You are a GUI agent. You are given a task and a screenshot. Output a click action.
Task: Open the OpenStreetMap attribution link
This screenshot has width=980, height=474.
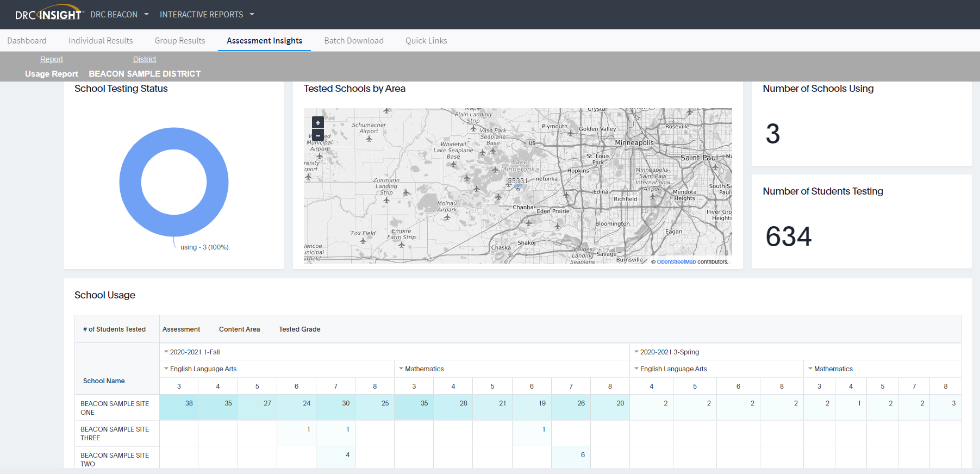[x=676, y=261]
